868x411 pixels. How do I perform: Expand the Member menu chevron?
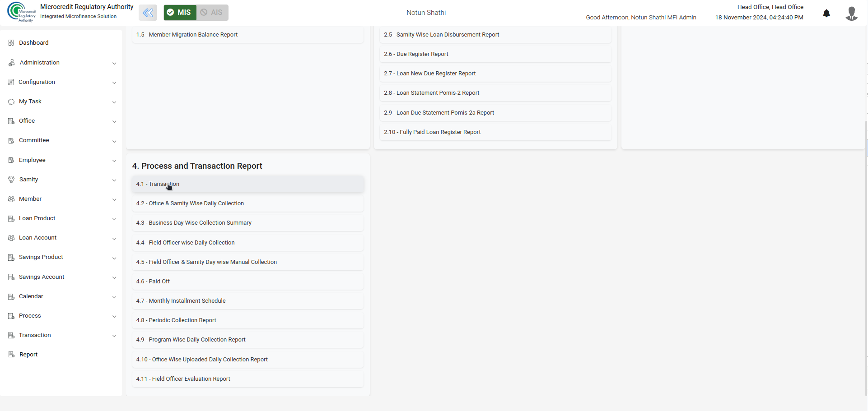pos(114,199)
